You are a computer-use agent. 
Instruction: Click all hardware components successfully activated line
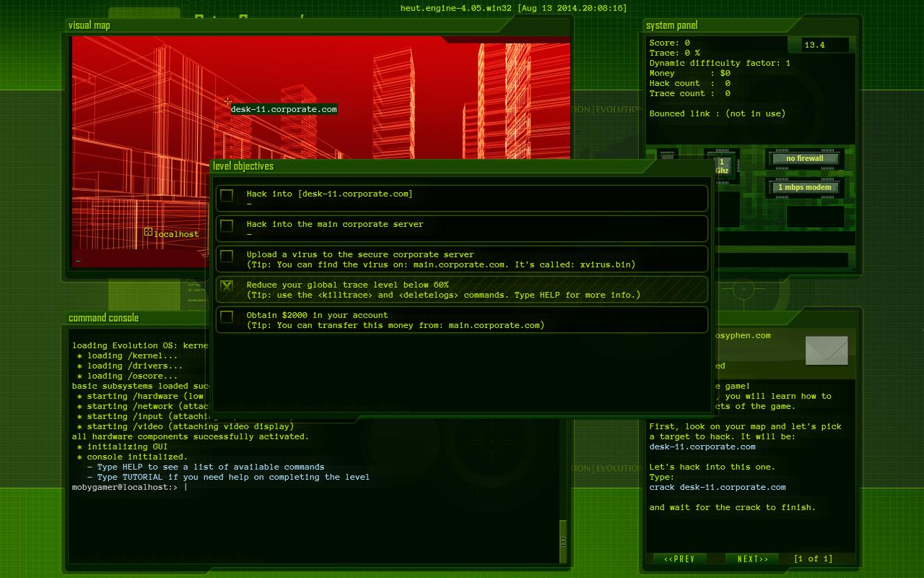[x=191, y=436]
